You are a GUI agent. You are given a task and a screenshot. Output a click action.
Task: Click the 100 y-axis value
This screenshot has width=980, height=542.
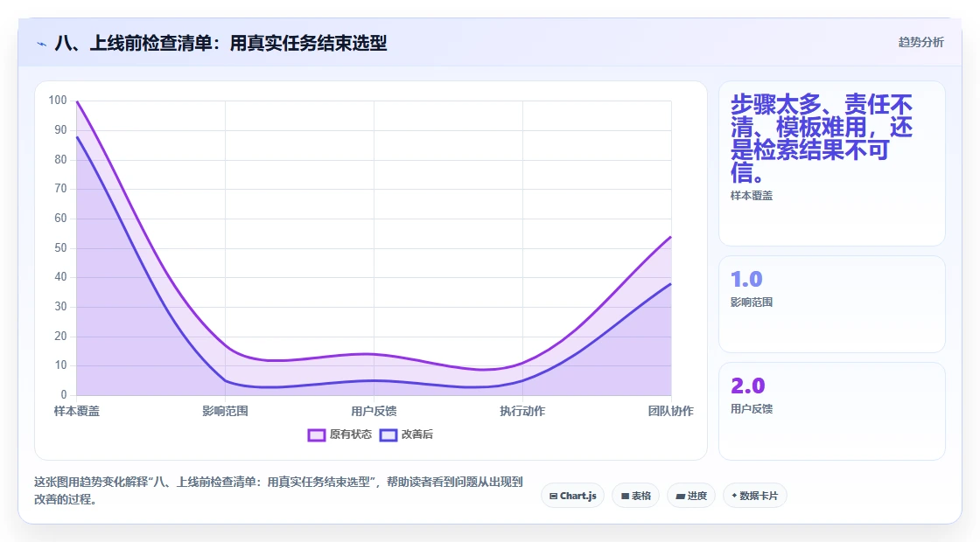pos(58,100)
